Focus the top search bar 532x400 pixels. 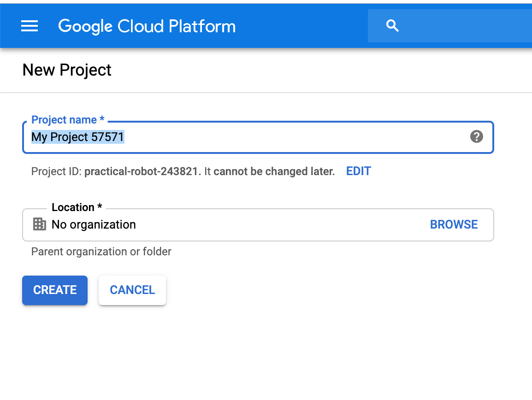coord(450,26)
